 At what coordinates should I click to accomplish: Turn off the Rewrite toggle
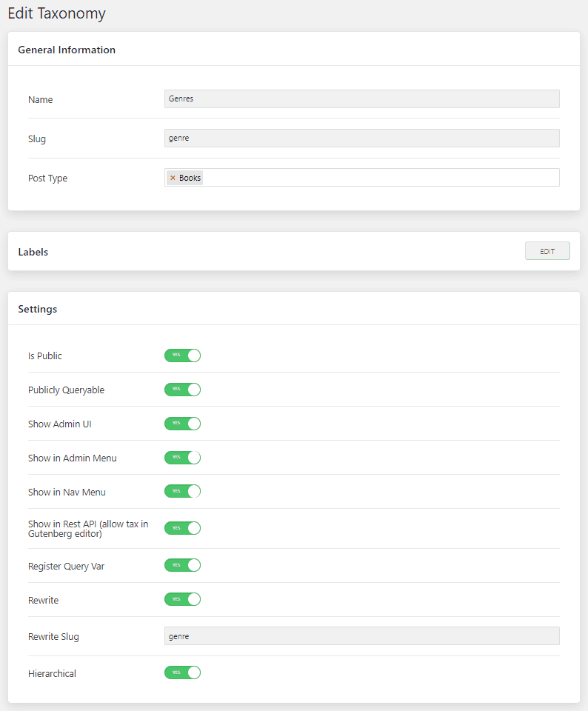pyautogui.click(x=182, y=599)
